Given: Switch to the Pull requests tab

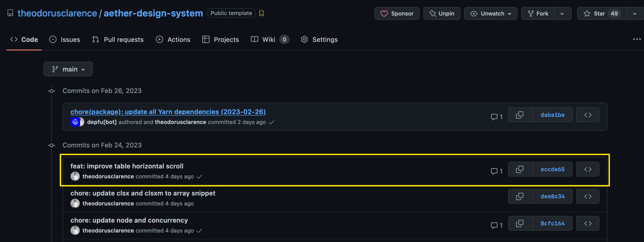Looking at the screenshot, I should pos(118,40).
